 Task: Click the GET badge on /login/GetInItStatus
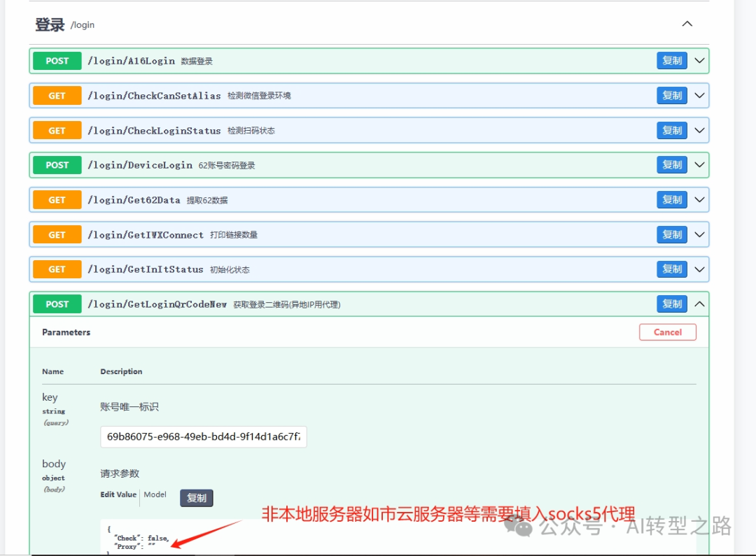click(56, 269)
